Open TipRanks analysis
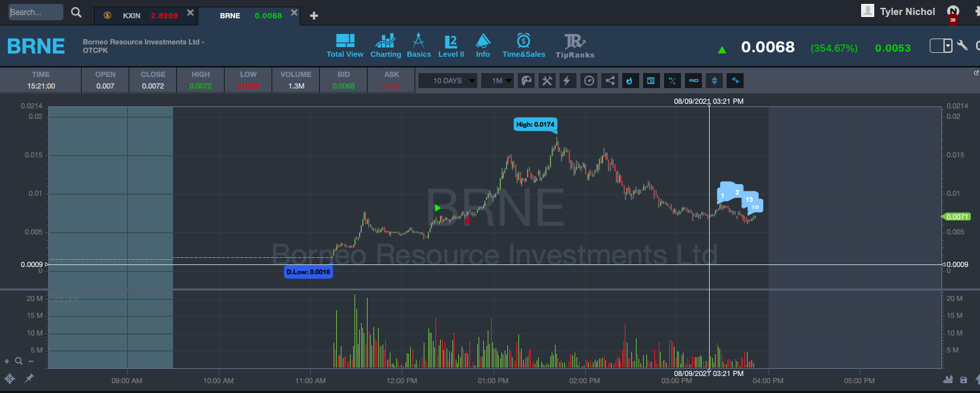The image size is (980, 393). point(575,46)
